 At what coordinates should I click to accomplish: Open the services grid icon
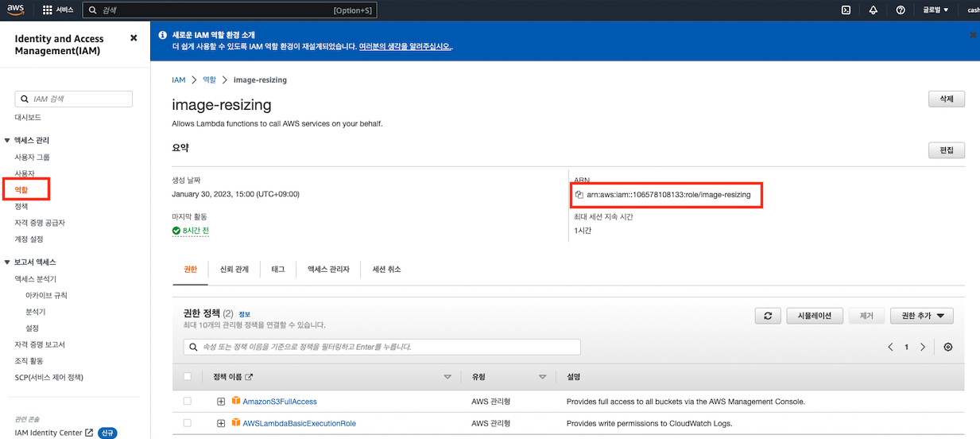47,10
